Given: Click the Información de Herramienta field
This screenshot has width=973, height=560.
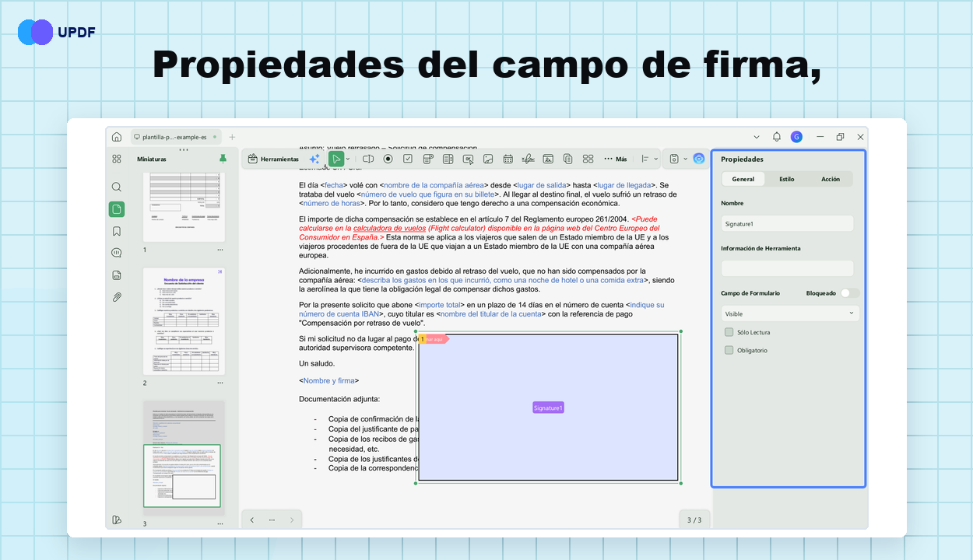Looking at the screenshot, I should 787,268.
